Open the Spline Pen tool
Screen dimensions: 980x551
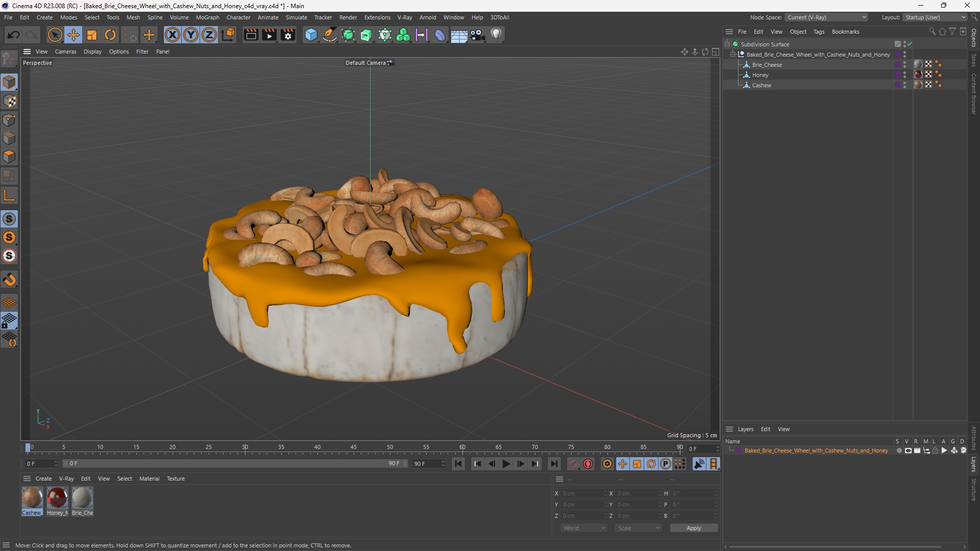(x=330, y=35)
